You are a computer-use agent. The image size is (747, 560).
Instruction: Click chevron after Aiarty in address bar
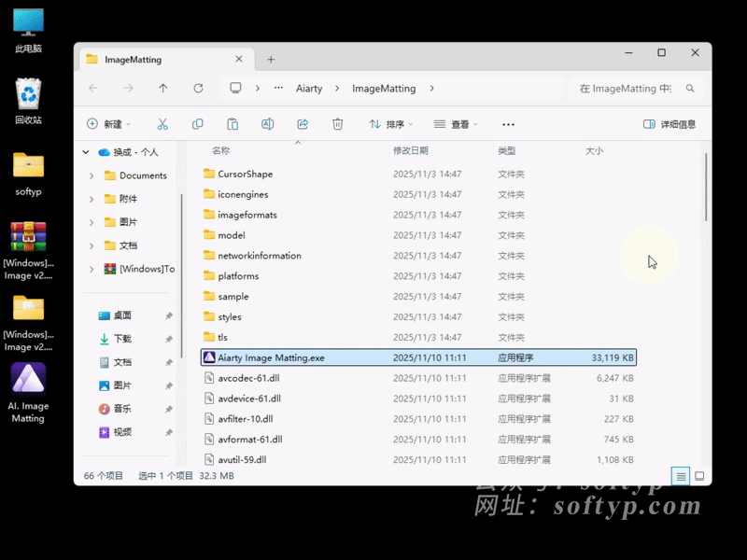[x=337, y=88]
